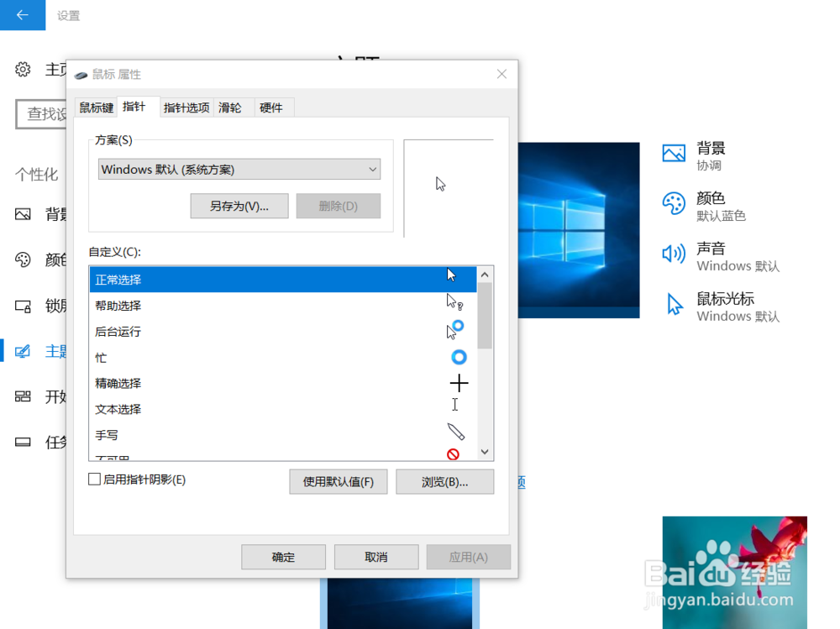Viewport: 840px width, 629px height.
Task: Select the 后台运行 list row
Action: pos(283,331)
